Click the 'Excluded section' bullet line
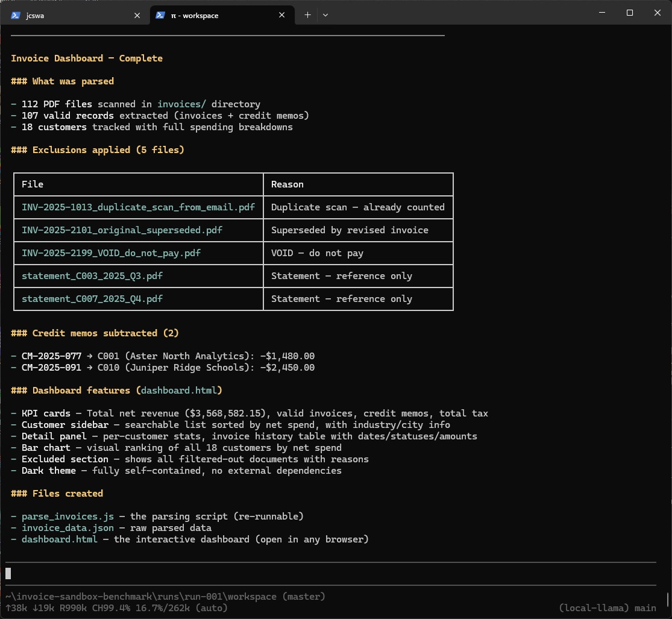The height and width of the screenshot is (619, 672). point(190,459)
